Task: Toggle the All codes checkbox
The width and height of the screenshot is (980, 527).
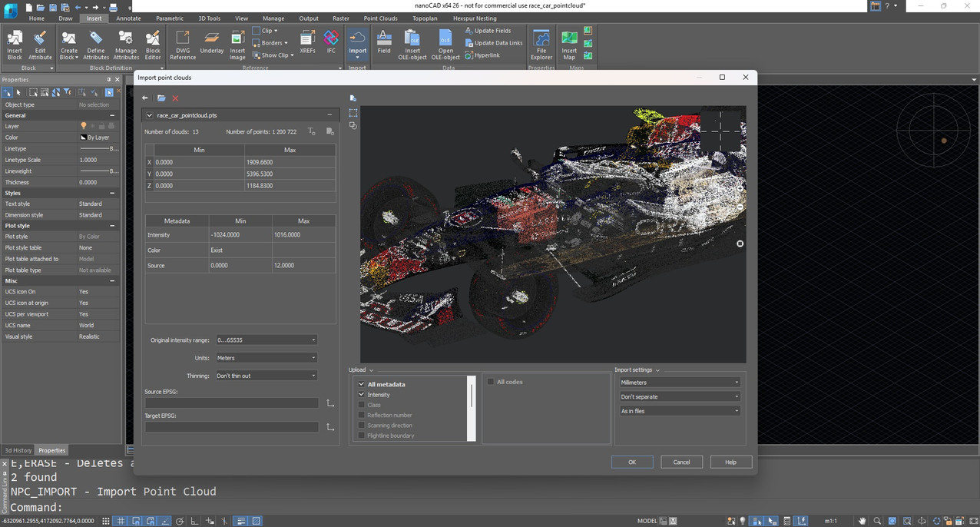Action: click(491, 382)
